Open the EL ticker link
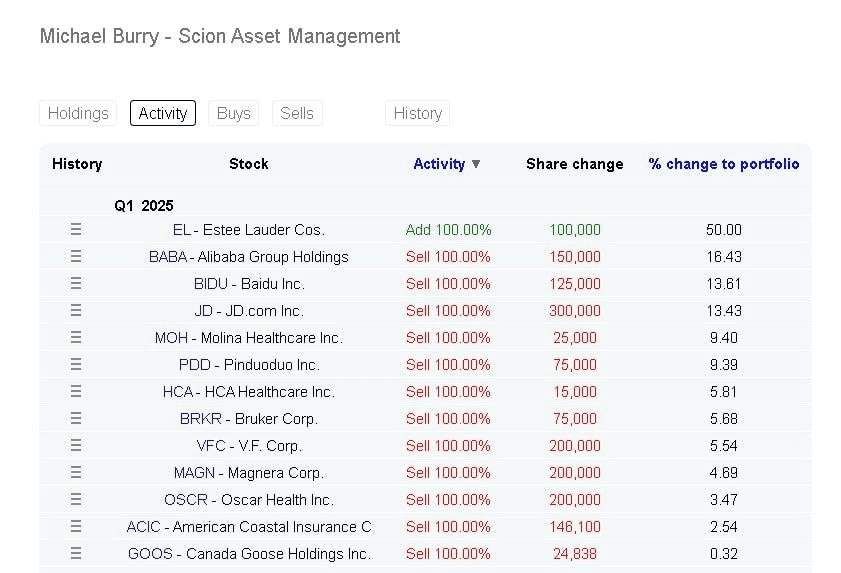Screen dimensions: 841x573 click(181, 230)
